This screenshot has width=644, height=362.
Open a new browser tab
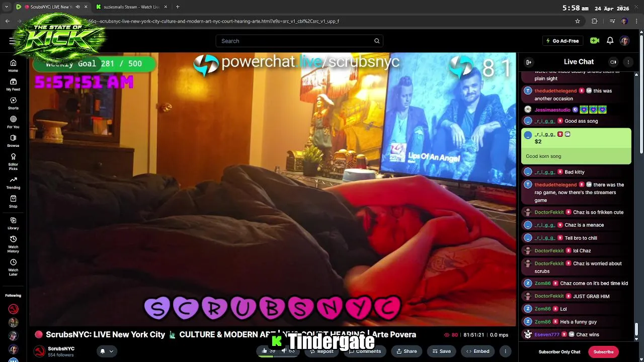coord(178,7)
